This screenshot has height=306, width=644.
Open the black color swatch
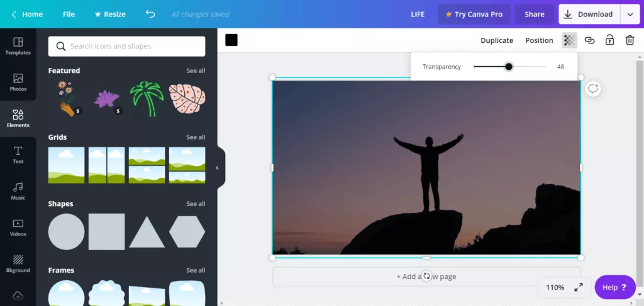point(231,40)
